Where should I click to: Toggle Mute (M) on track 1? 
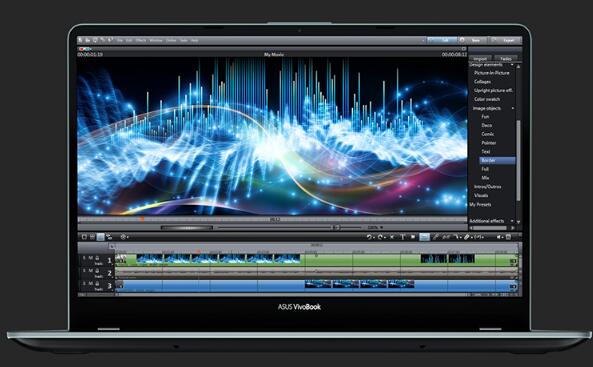click(90, 258)
